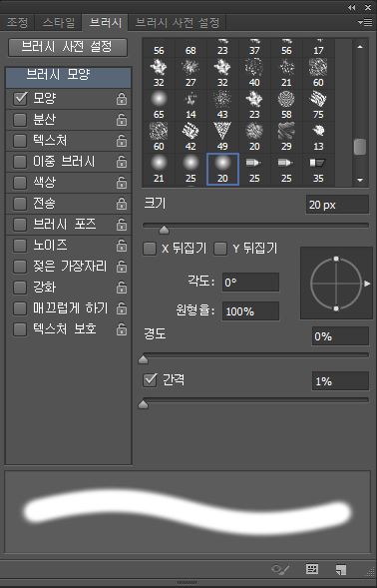Image resolution: width=377 pixels, height=588 pixels.
Task: Select the size 35 flat brush tip
Action: (318, 169)
